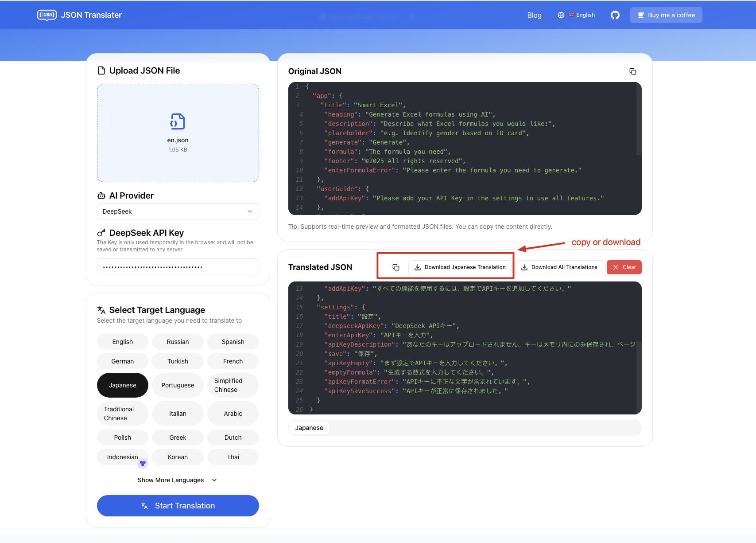The height and width of the screenshot is (543, 756).
Task: Switch to the Japanese result tab
Action: coord(309,428)
